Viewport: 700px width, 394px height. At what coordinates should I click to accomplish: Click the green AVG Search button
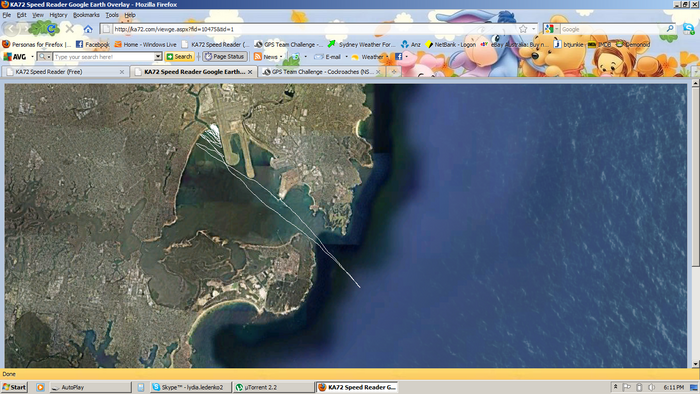(179, 57)
